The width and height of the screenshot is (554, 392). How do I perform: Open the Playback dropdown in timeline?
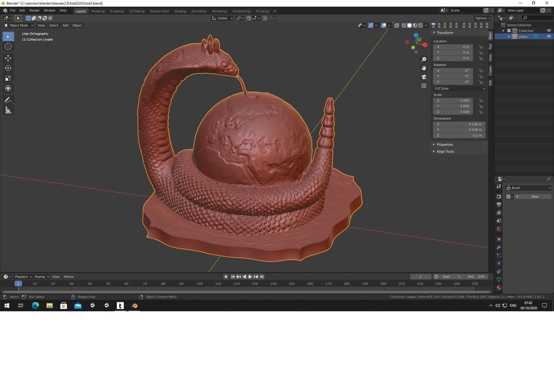point(23,277)
